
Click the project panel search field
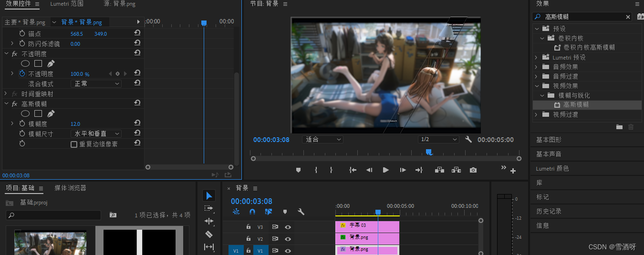coord(53,215)
